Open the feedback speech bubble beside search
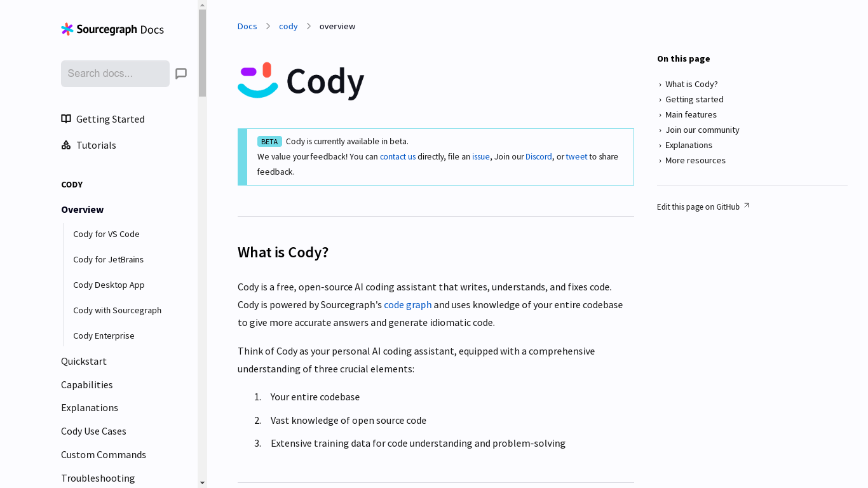Viewport: 868px width, 488px height. (181, 73)
